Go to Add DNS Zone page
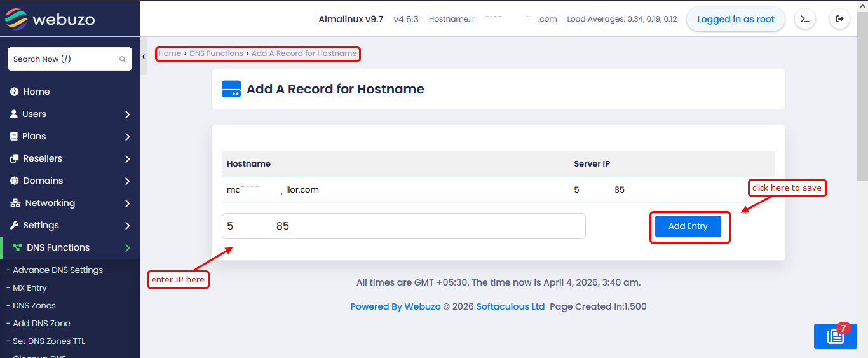 point(41,323)
